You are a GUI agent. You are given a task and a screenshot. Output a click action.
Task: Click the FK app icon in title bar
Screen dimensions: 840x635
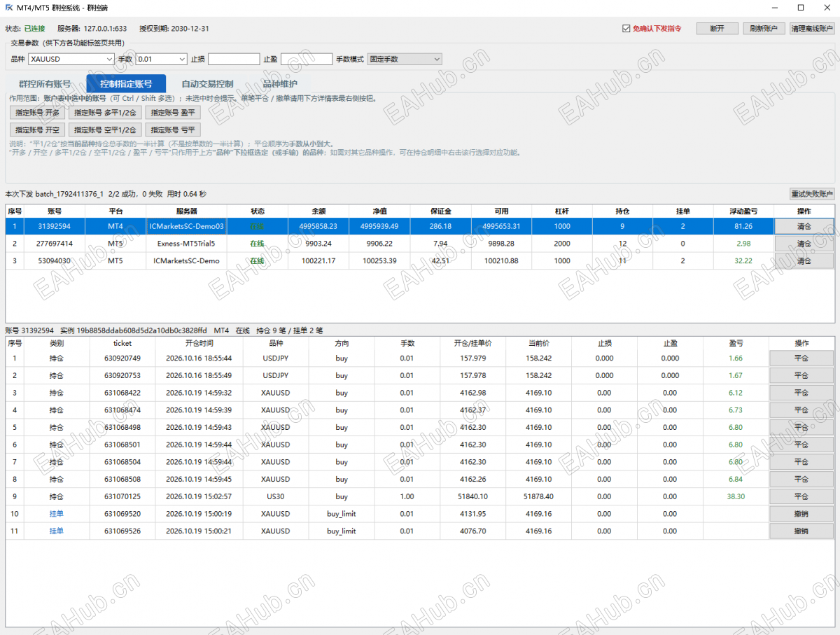point(9,8)
